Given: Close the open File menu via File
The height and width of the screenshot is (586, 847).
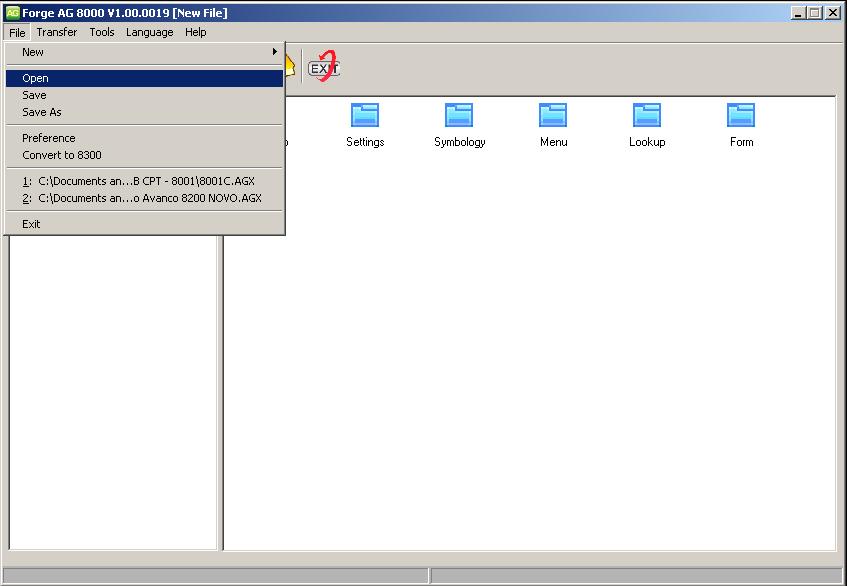Looking at the screenshot, I should pos(17,32).
